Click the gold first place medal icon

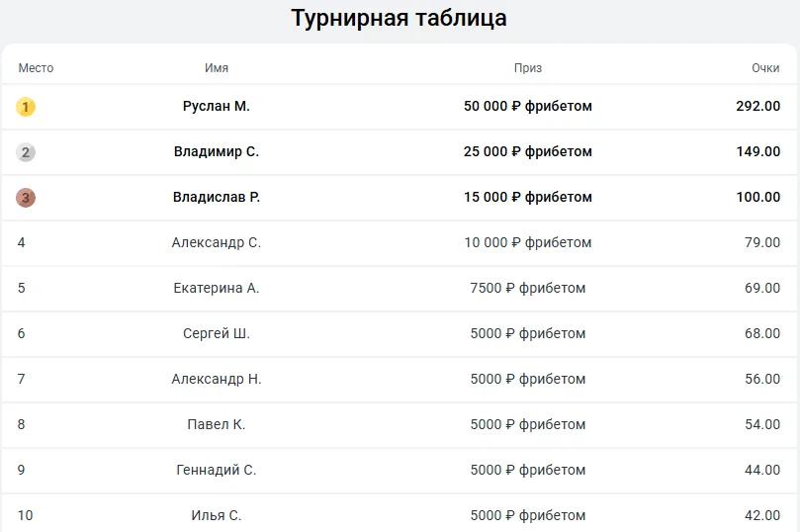click(26, 107)
